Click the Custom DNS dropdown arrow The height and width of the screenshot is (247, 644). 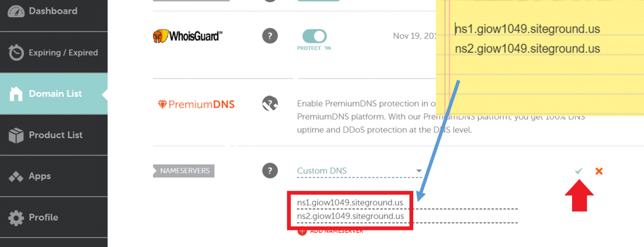coord(419,171)
